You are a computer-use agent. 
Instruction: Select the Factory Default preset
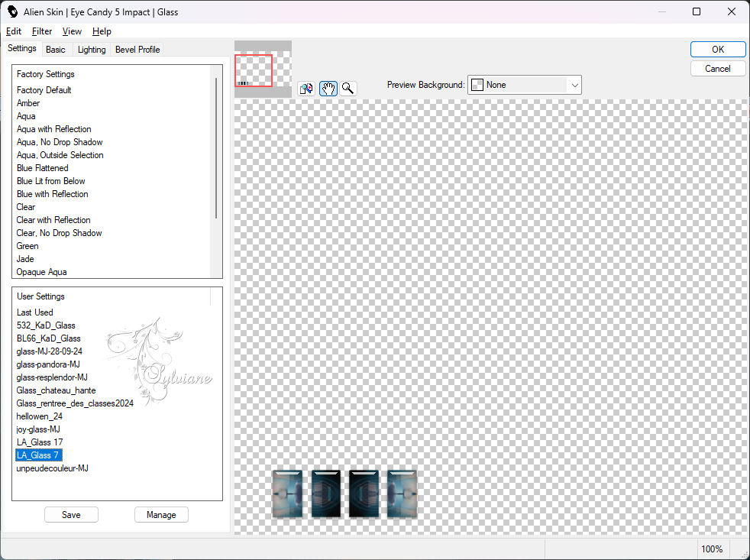pos(44,90)
